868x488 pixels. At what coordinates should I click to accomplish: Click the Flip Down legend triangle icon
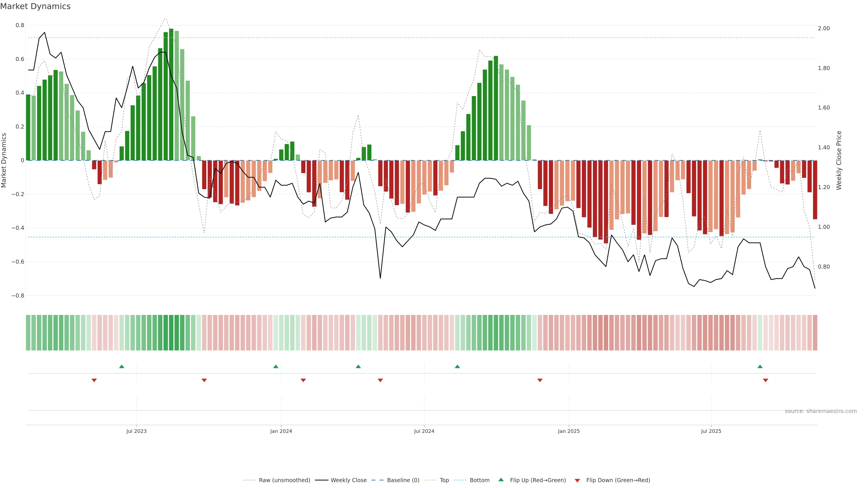(577, 481)
